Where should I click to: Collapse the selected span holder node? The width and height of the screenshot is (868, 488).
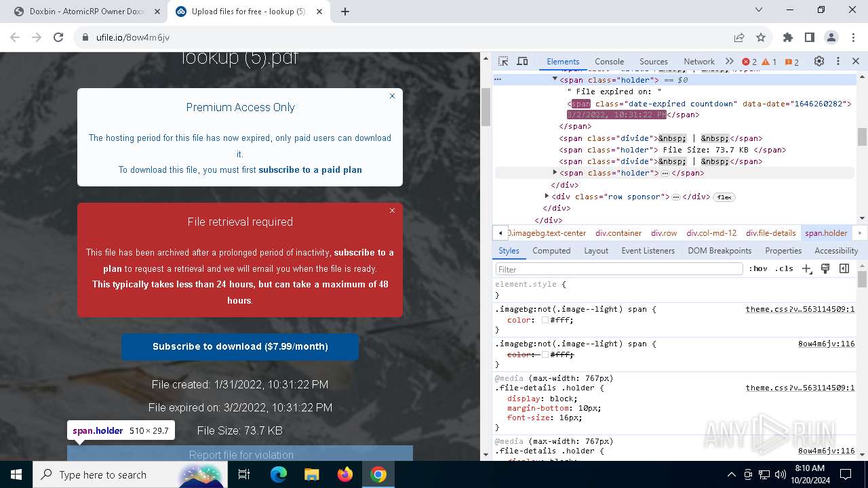pyautogui.click(x=555, y=79)
